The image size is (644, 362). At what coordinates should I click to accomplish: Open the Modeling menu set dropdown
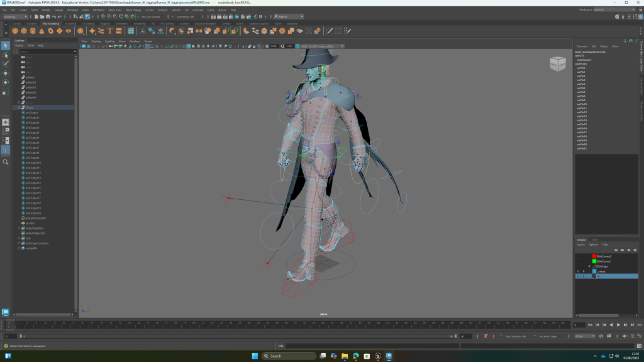(16, 17)
